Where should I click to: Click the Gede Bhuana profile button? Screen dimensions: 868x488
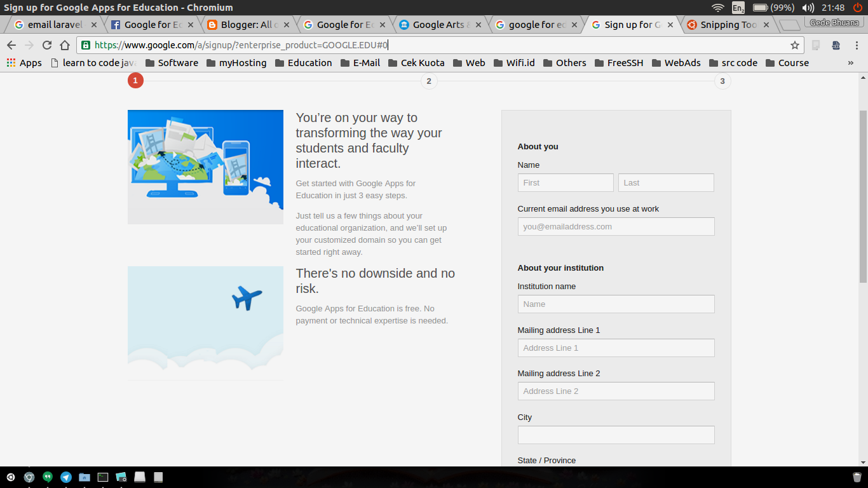point(834,22)
